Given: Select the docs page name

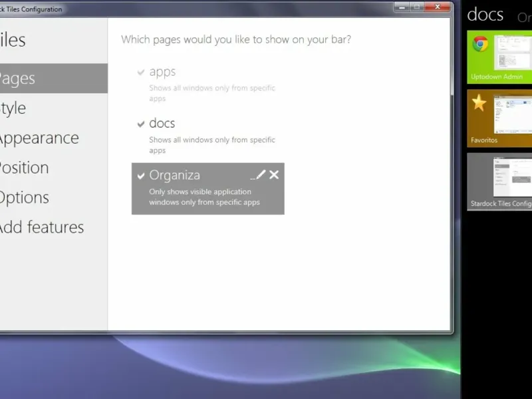Looking at the screenshot, I should [162, 123].
